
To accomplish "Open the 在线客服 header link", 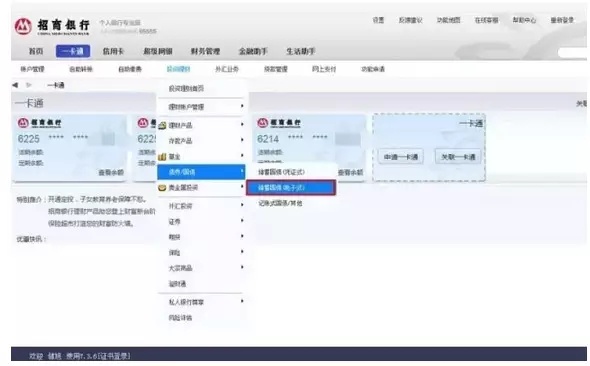I will [486, 20].
